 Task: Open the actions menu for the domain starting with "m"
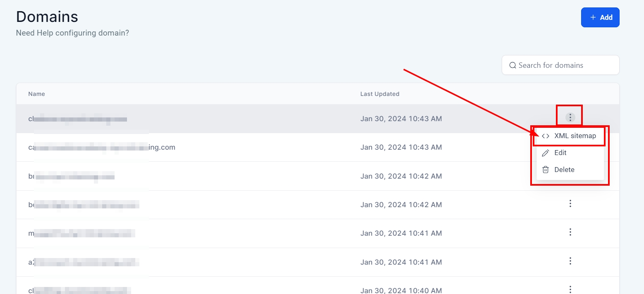570,232
